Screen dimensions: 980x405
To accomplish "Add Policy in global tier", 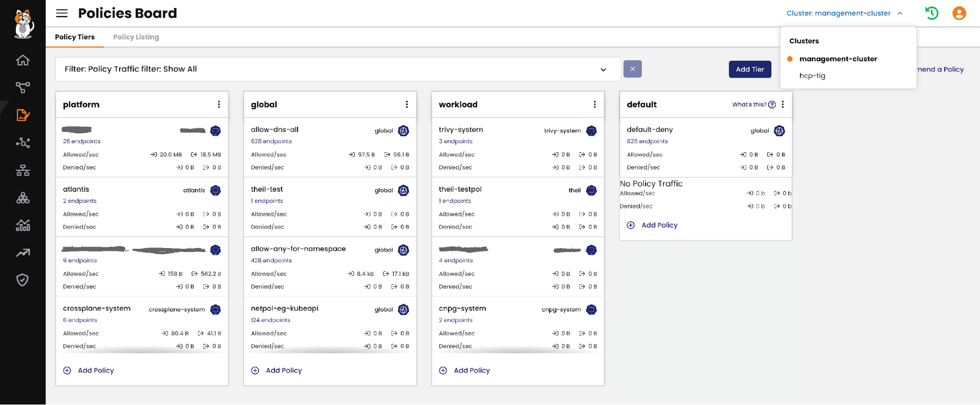I will click(276, 371).
